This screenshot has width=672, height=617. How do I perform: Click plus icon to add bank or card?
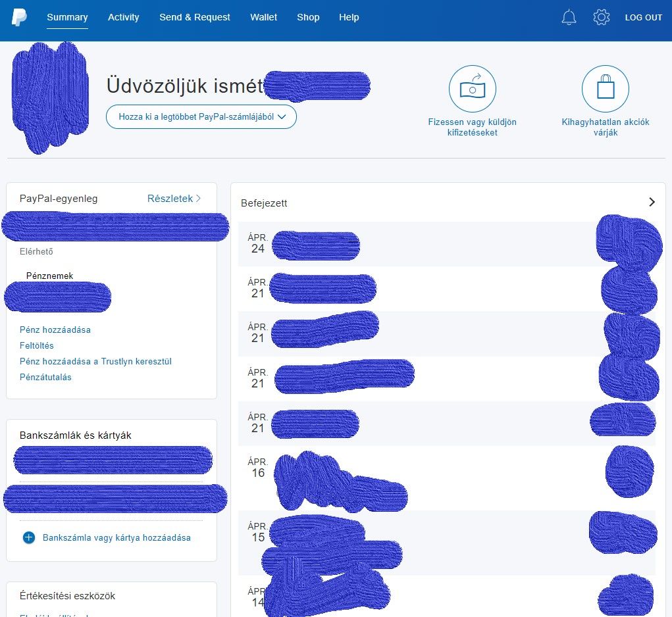click(29, 537)
